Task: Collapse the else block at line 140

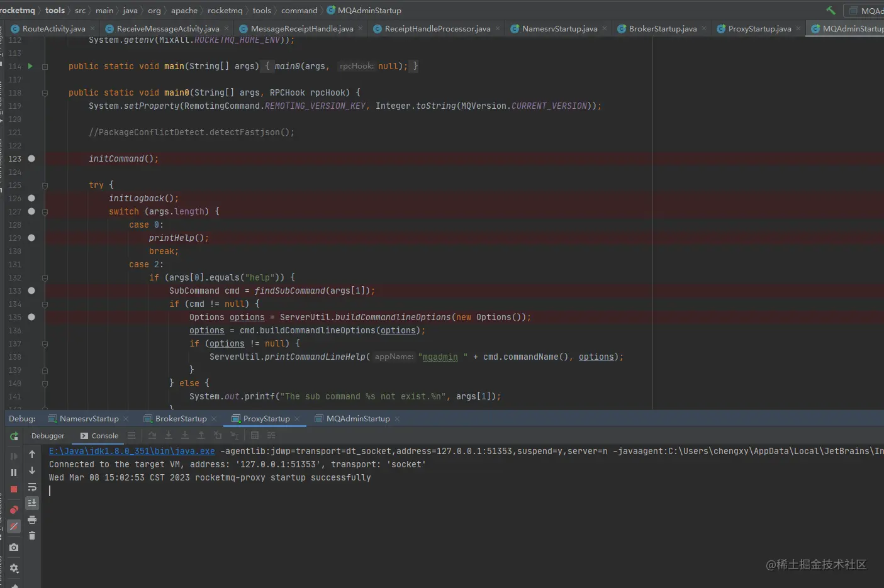Action: point(45,383)
